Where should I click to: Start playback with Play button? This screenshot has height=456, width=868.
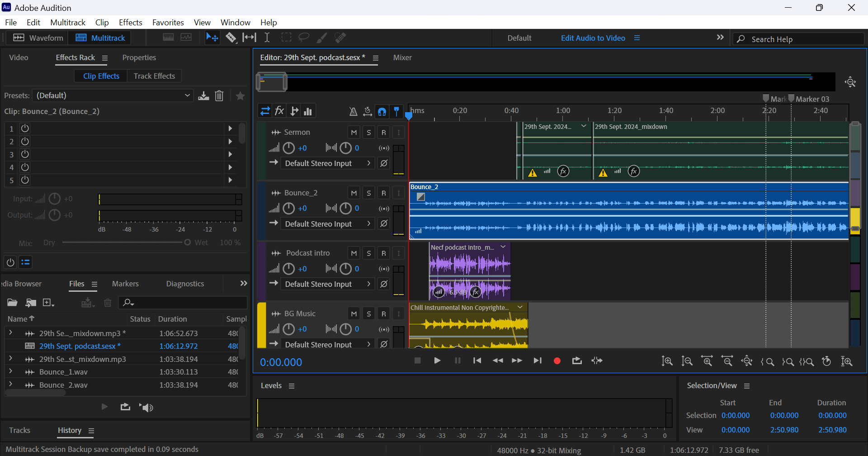[x=437, y=361]
